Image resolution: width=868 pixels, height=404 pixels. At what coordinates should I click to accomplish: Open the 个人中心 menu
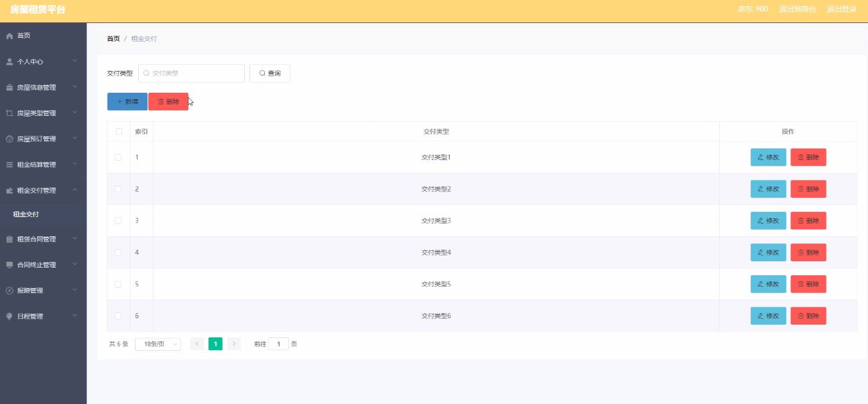coord(43,61)
